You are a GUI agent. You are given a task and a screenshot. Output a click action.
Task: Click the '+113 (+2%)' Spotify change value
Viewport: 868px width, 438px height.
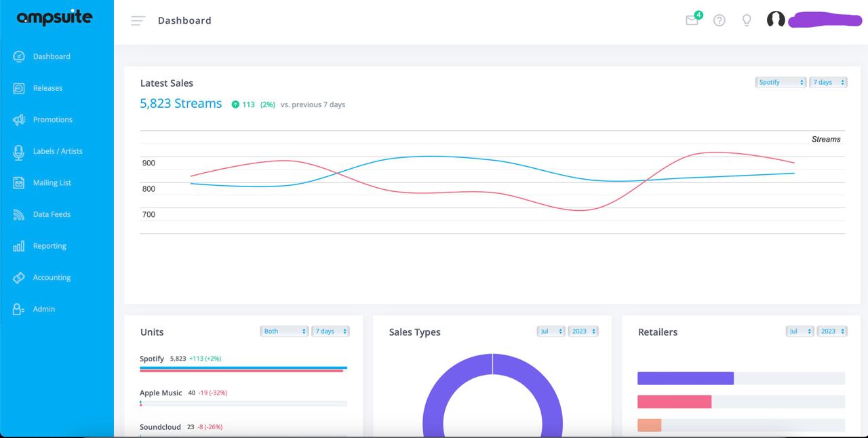click(x=205, y=359)
